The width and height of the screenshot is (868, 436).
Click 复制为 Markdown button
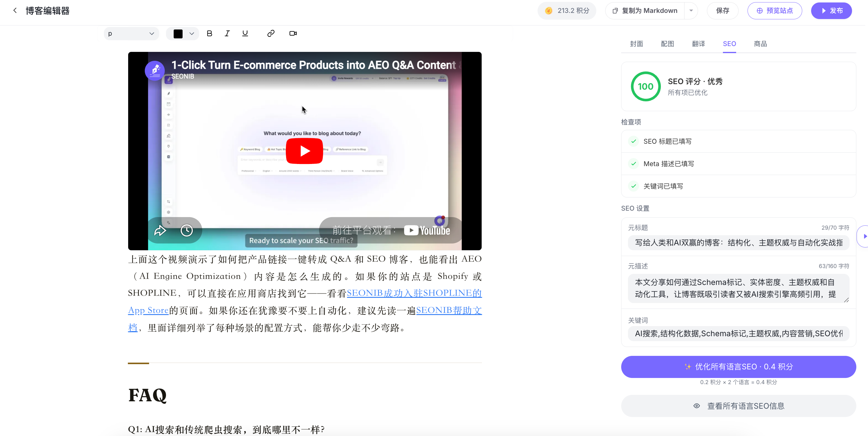(645, 11)
